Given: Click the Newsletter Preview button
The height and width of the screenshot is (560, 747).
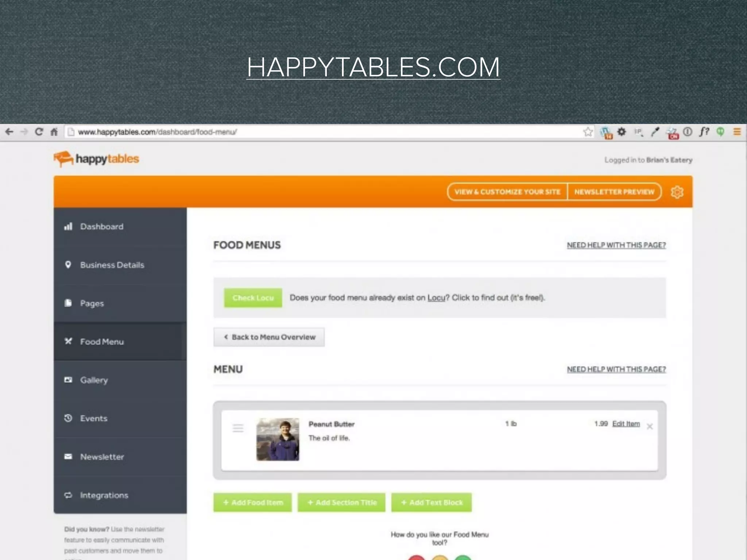Looking at the screenshot, I should (x=614, y=192).
